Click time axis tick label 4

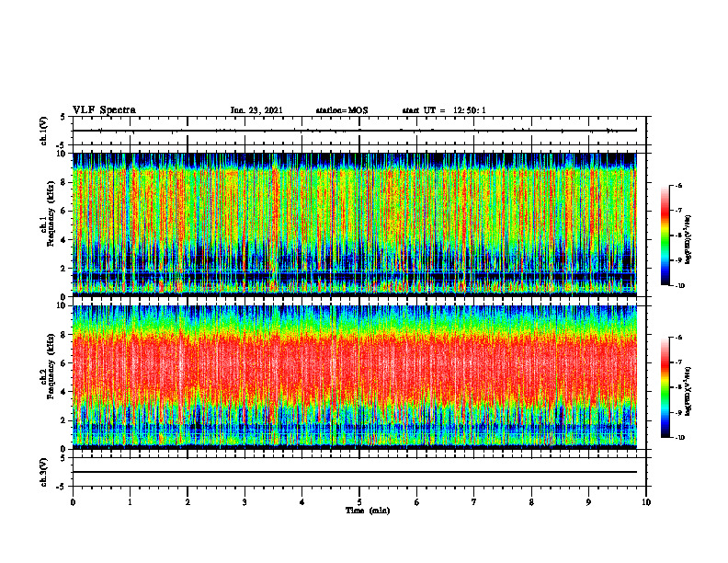point(302,502)
